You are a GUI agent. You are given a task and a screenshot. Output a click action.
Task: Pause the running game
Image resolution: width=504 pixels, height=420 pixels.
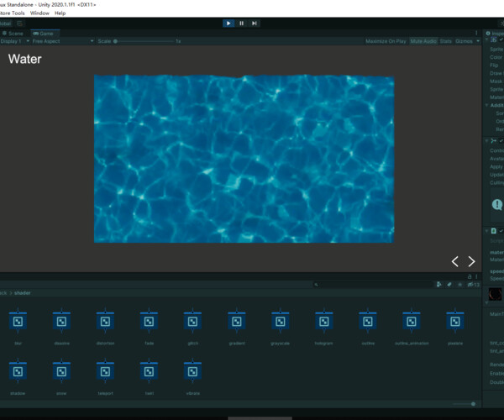tap(241, 24)
